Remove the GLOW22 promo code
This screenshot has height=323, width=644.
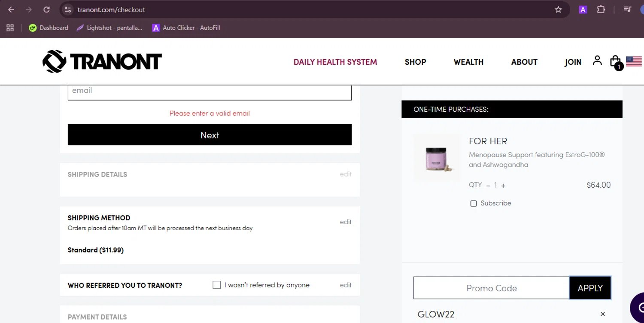[603, 314]
